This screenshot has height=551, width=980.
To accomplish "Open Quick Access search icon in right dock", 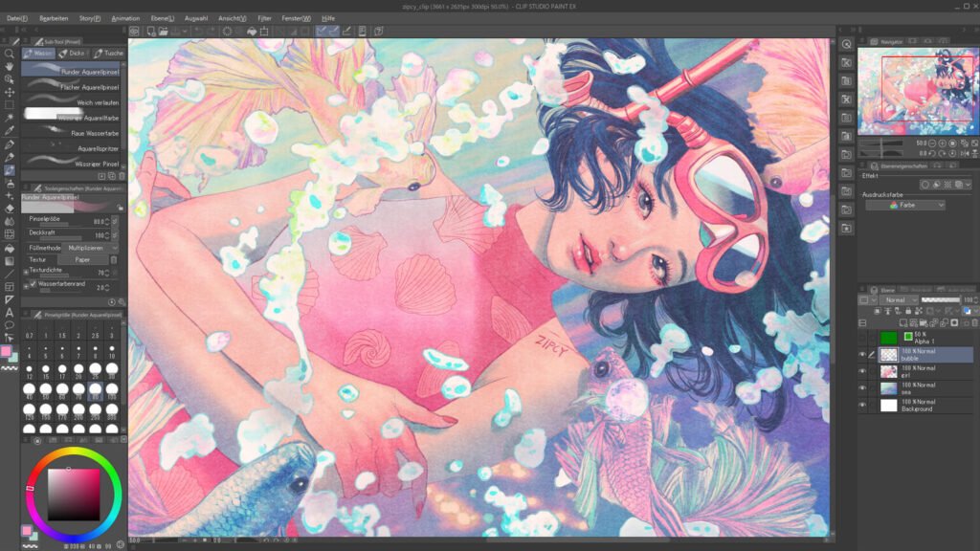I will [x=846, y=44].
